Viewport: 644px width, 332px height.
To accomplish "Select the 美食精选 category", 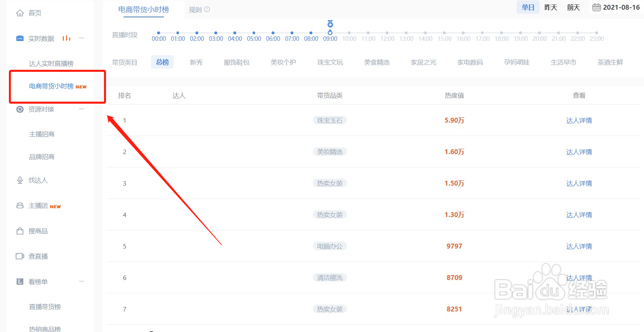I will [x=377, y=62].
